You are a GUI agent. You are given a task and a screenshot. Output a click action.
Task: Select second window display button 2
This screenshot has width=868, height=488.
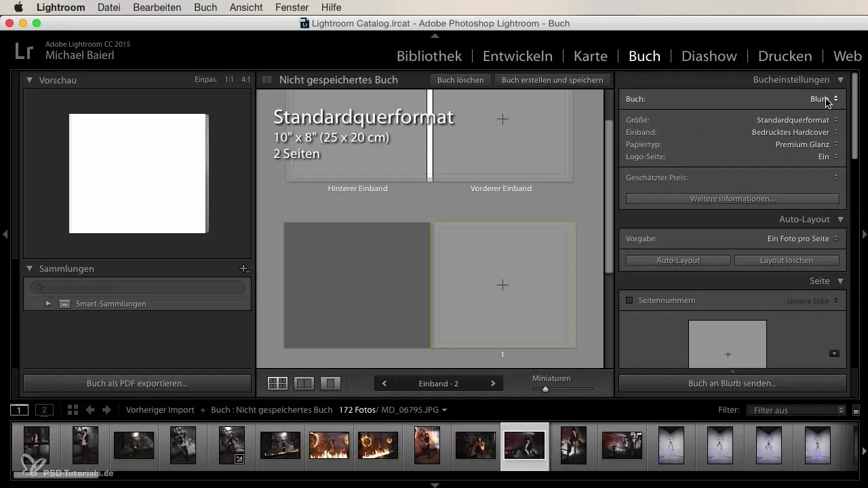pos(44,410)
